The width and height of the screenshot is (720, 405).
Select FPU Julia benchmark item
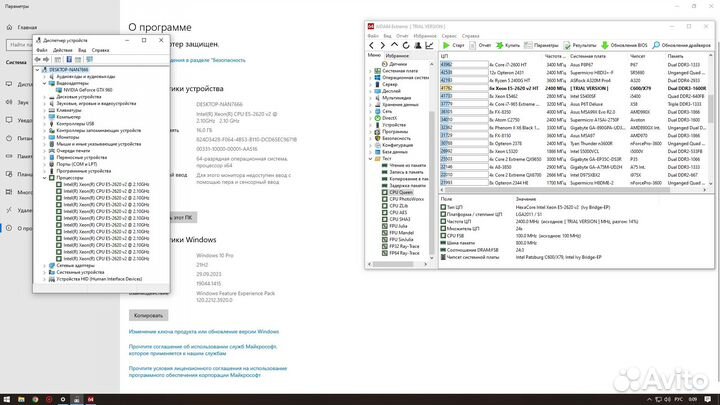pyautogui.click(x=395, y=226)
